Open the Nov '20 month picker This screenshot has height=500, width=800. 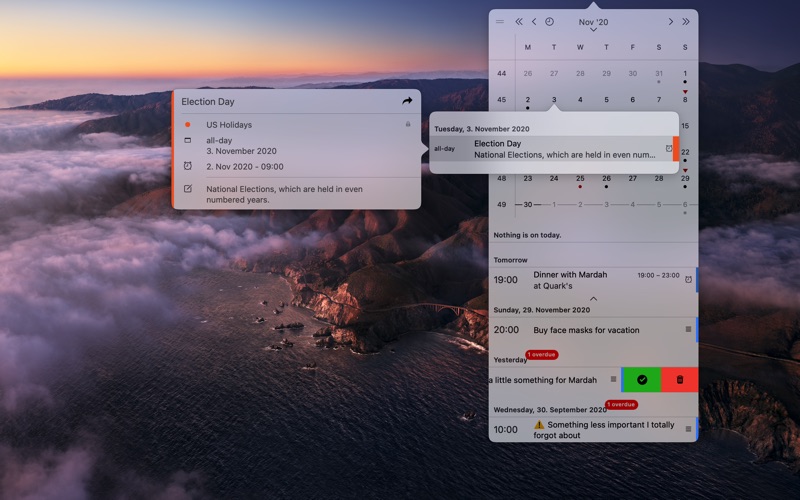593,22
